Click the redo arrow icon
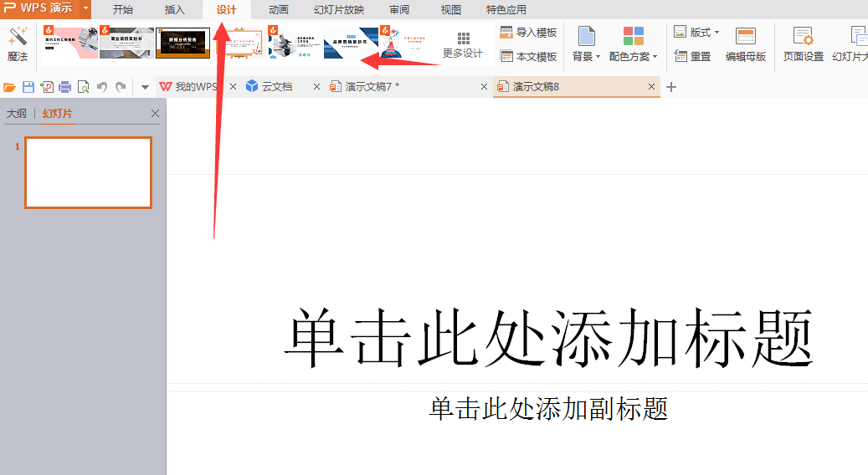Screen dimensions: 868x475 click(121, 87)
